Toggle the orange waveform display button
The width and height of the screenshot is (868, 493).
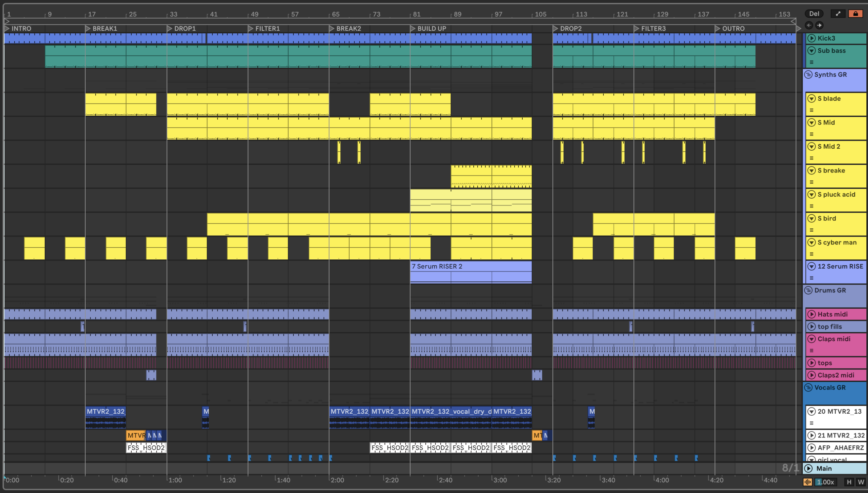[807, 482]
